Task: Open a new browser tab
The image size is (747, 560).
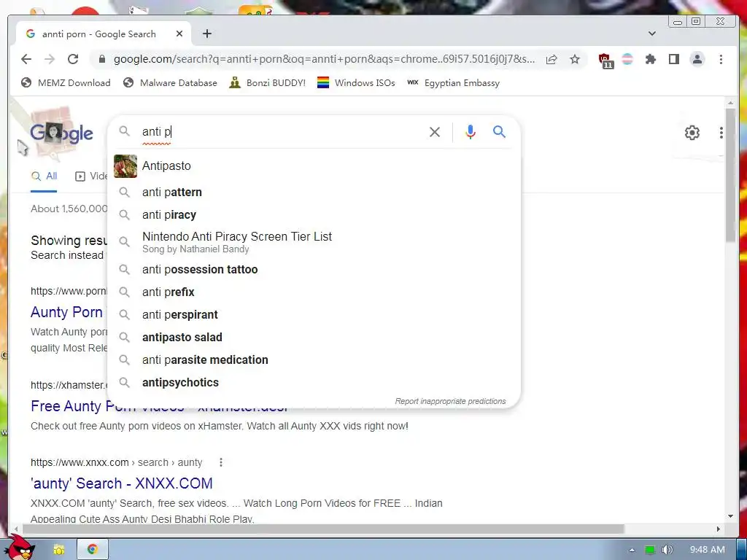Action: point(206,34)
